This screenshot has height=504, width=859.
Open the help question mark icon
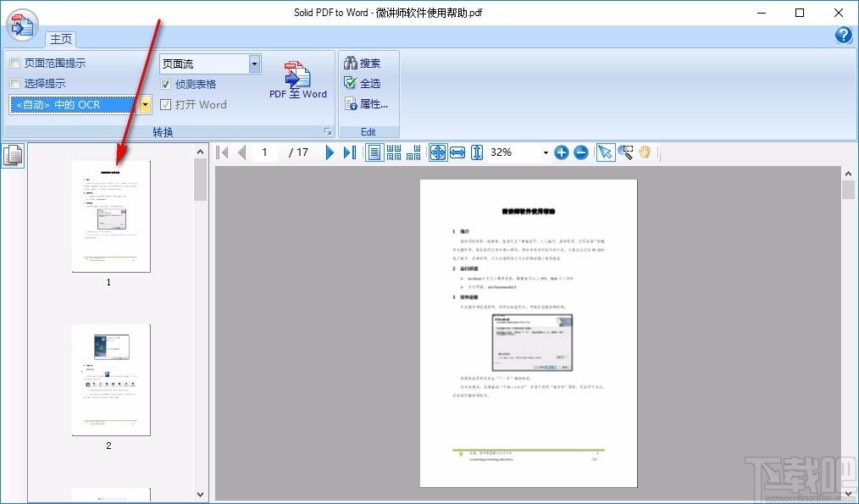tap(843, 36)
